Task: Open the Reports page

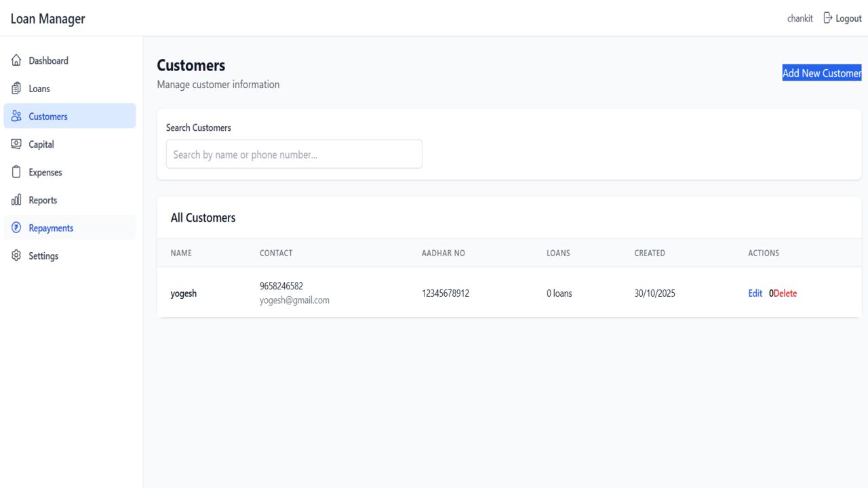Action: pos(70,200)
